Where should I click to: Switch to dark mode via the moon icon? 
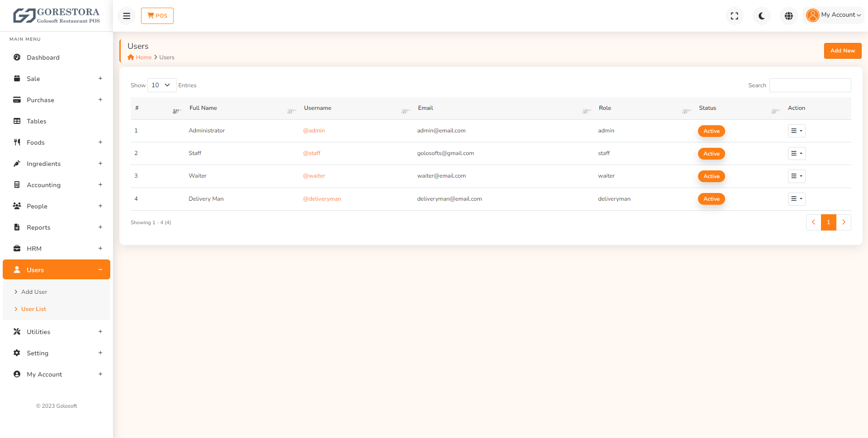(x=761, y=15)
